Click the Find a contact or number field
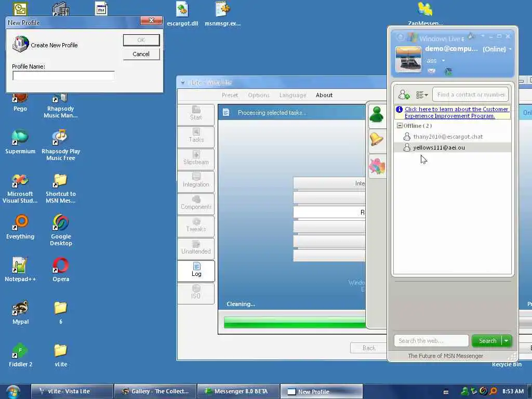The image size is (532, 399). [471, 95]
